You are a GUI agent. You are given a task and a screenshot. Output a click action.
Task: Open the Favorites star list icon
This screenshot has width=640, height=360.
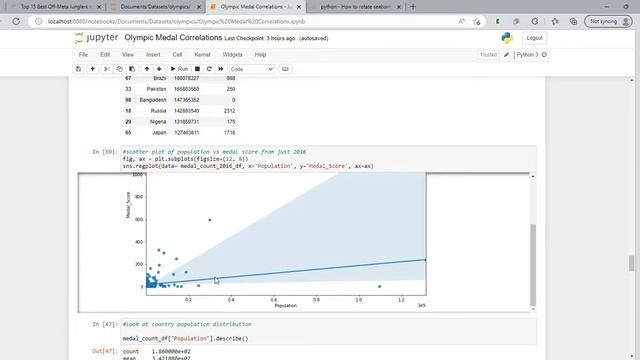tap(555, 22)
